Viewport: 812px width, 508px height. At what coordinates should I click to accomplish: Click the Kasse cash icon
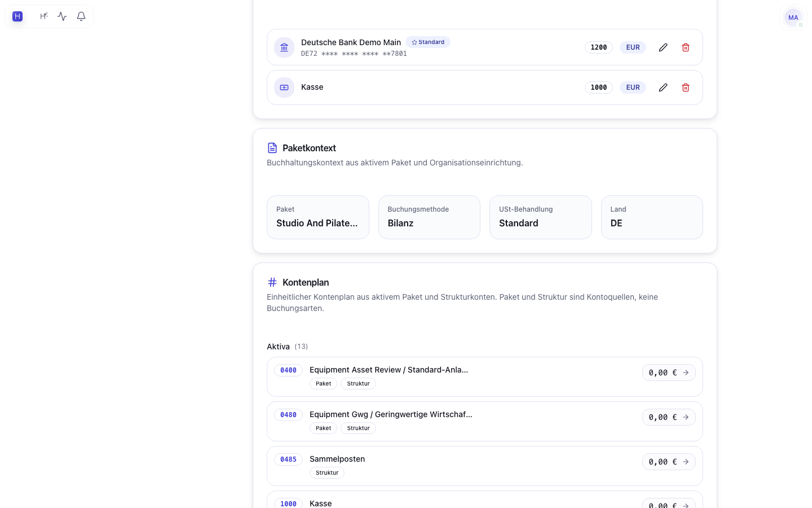(284, 87)
